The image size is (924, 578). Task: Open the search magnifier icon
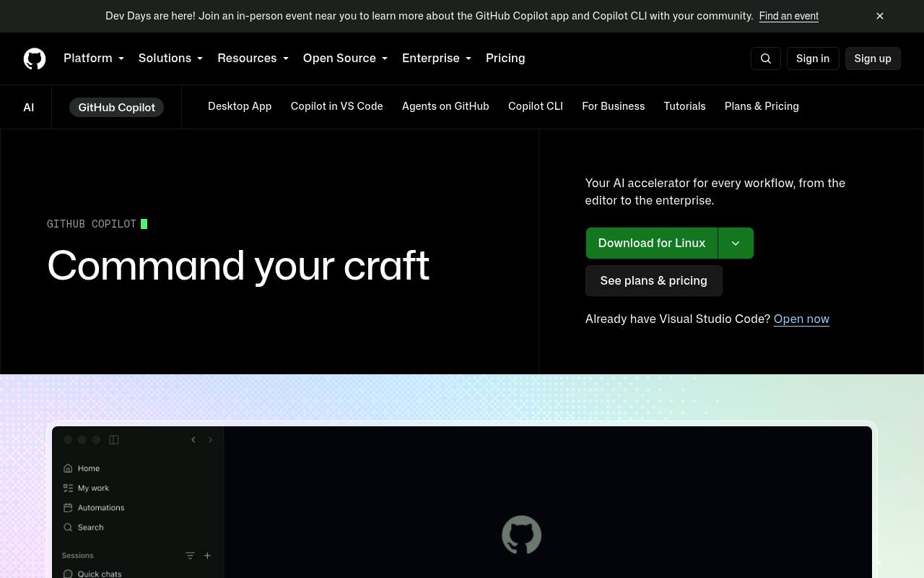(766, 59)
